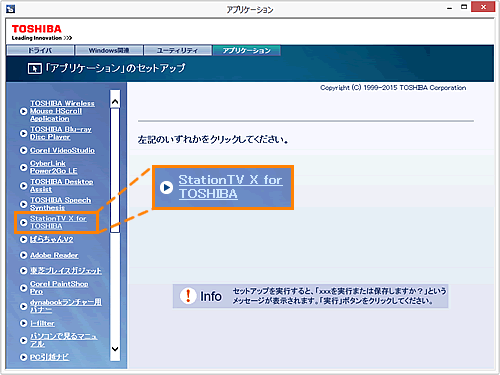
Task: Click the arrow icon beside パソコンで見るマニュアル
Action: pos(23,340)
